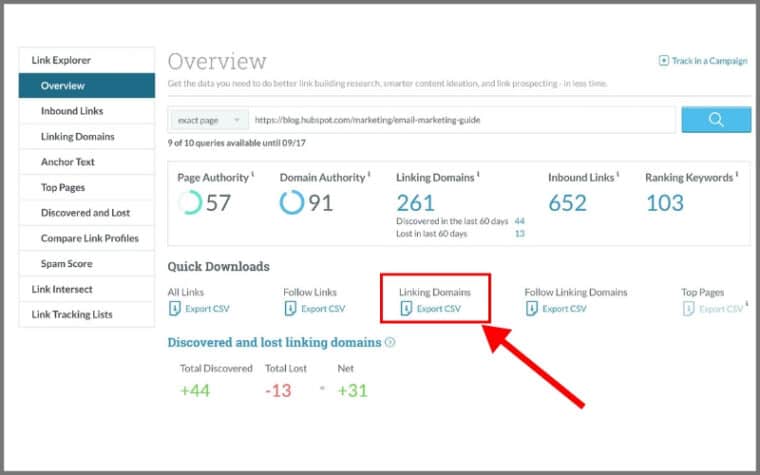Open the exact page scope dropdown
This screenshot has width=760, height=475.
(x=208, y=120)
